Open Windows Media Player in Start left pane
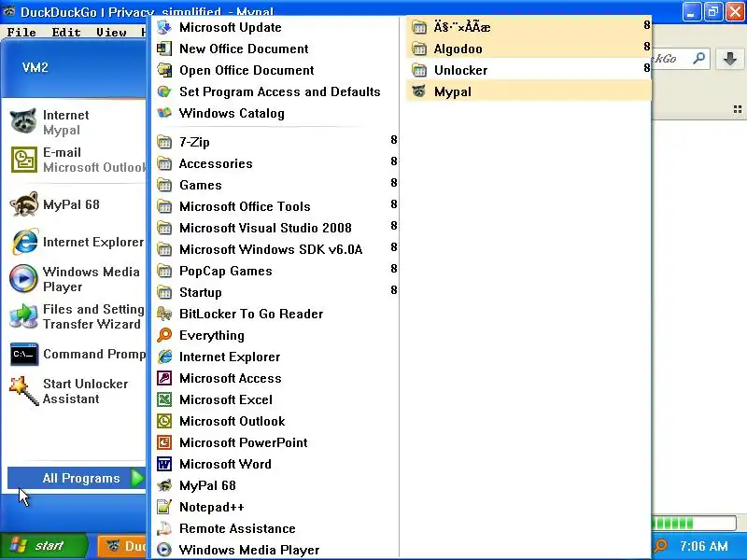Image resolution: width=747 pixels, height=560 pixels. click(77, 279)
